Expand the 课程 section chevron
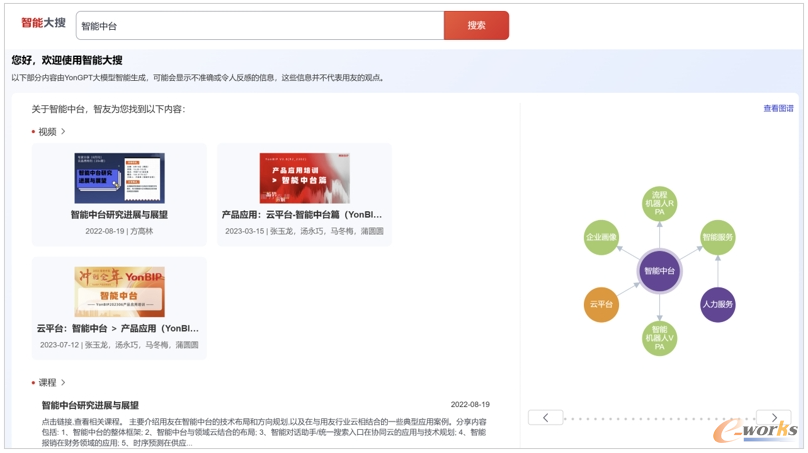The image size is (808, 453). (63, 382)
